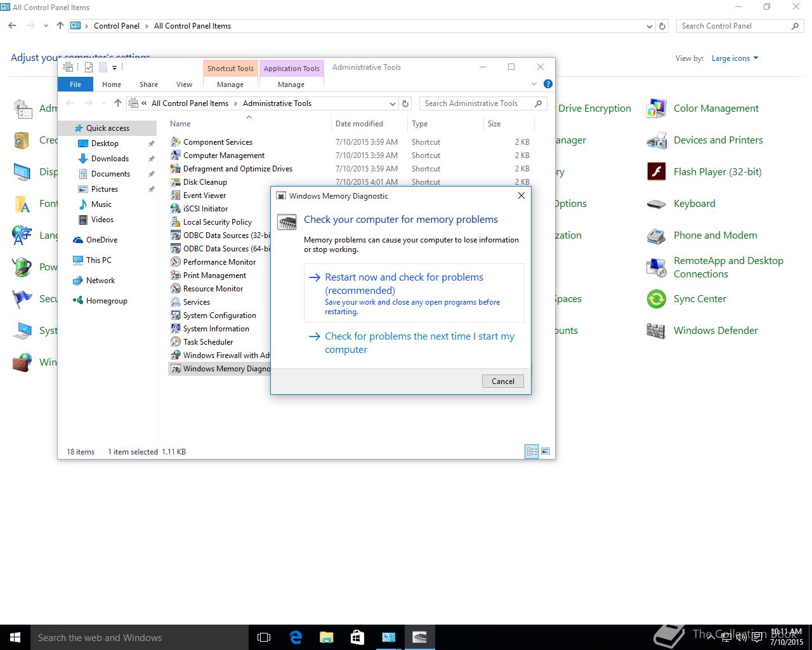
Task: Select Quick access in navigation pane
Action: coord(107,128)
